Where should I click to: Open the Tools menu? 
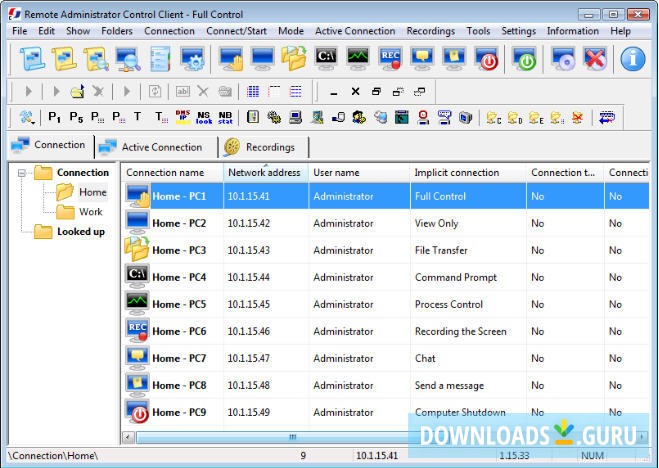pyautogui.click(x=478, y=31)
